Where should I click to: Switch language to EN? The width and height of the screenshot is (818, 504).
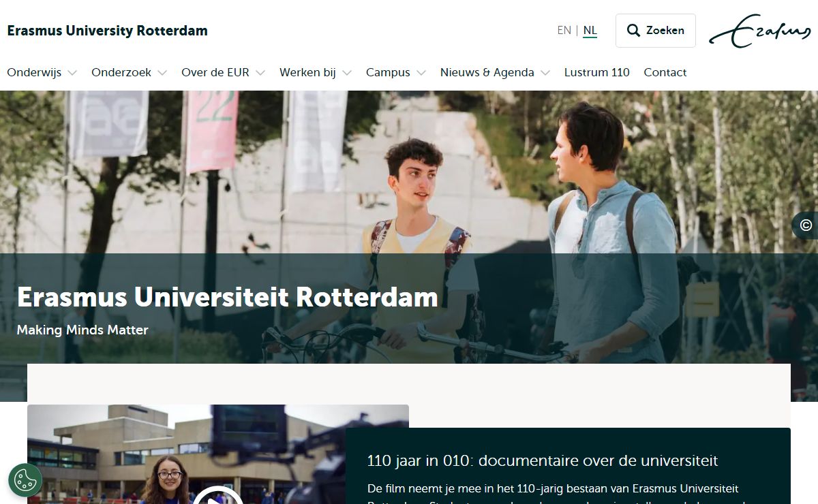pos(564,31)
